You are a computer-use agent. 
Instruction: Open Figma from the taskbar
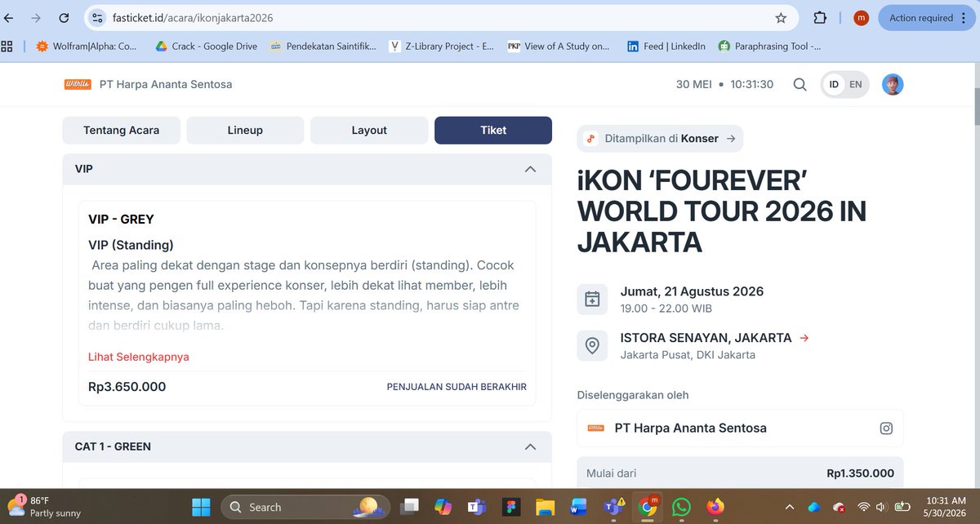511,507
